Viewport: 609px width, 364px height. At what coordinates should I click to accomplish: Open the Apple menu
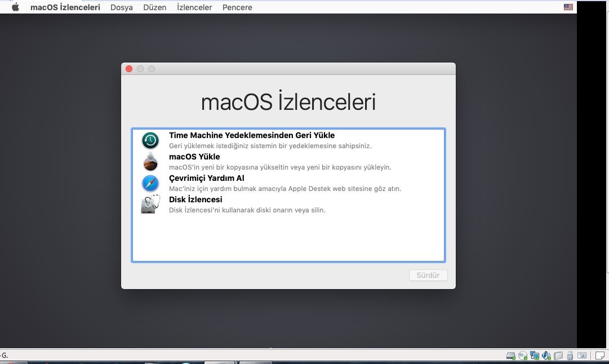coord(15,7)
